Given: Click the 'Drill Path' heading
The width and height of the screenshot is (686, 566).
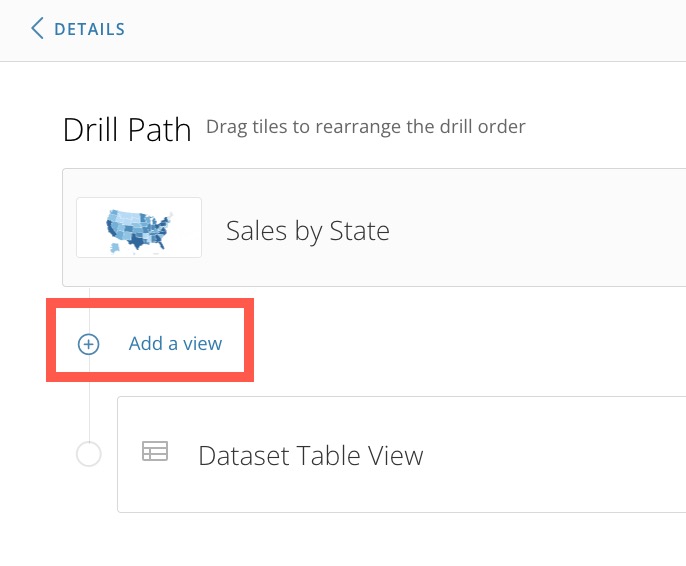Looking at the screenshot, I should pyautogui.click(x=127, y=130).
